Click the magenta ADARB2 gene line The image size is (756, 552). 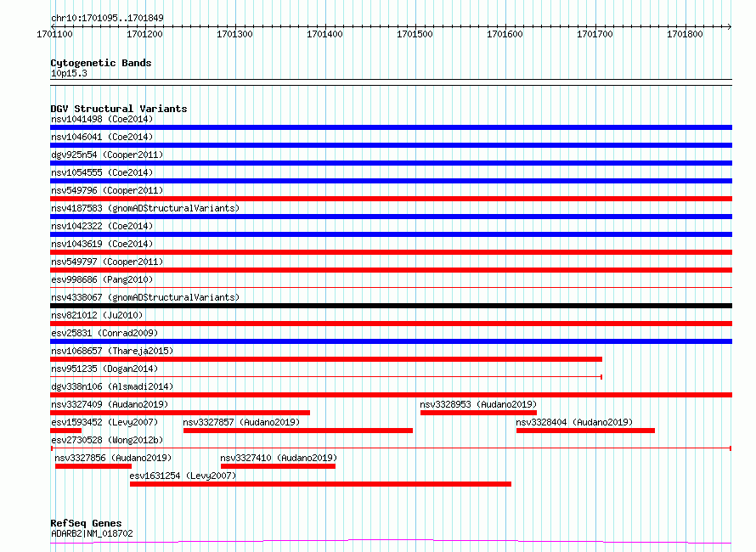click(x=391, y=542)
